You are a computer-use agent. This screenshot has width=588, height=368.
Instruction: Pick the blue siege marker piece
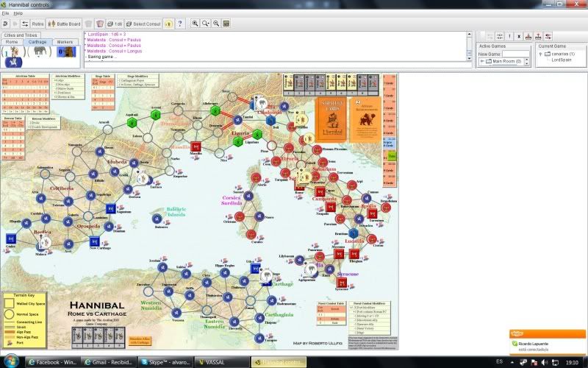pos(66,52)
